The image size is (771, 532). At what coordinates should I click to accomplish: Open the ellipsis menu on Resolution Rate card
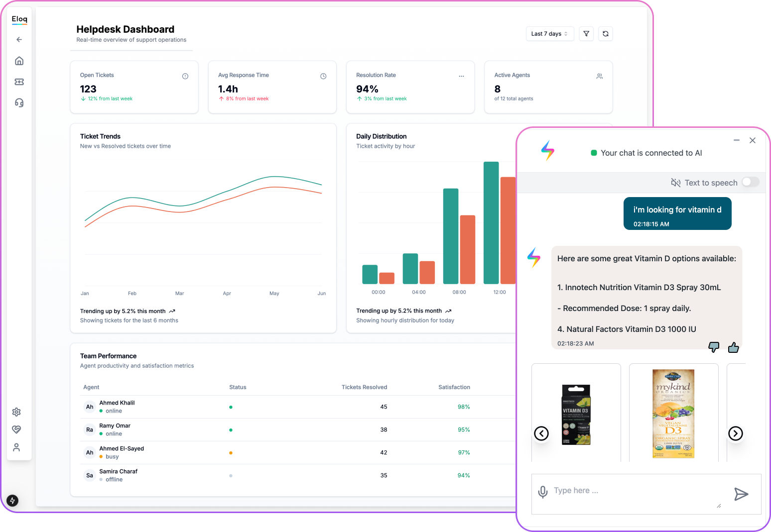(461, 76)
